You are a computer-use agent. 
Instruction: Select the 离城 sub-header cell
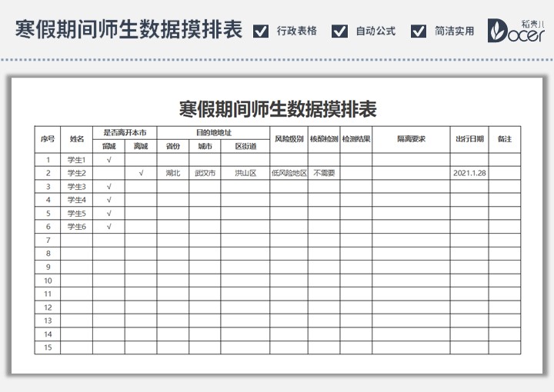141,146
